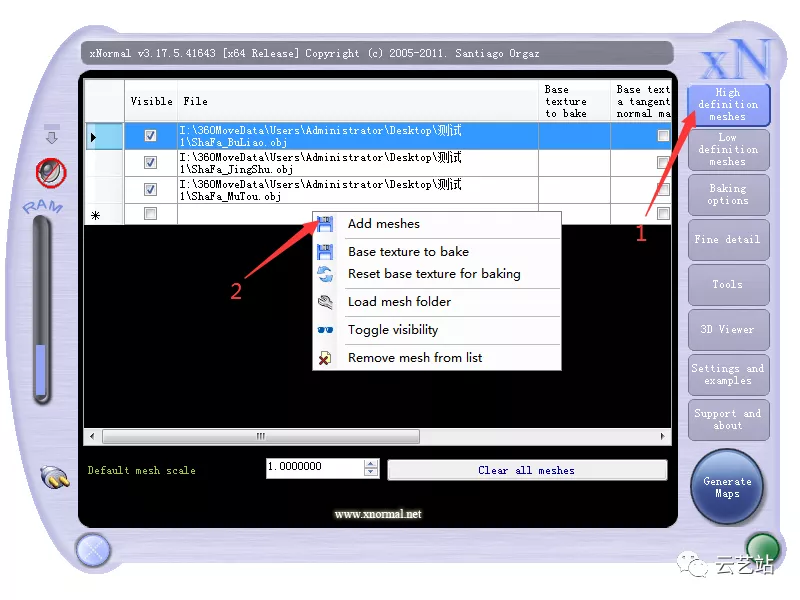Click the power plug icon

55,478
